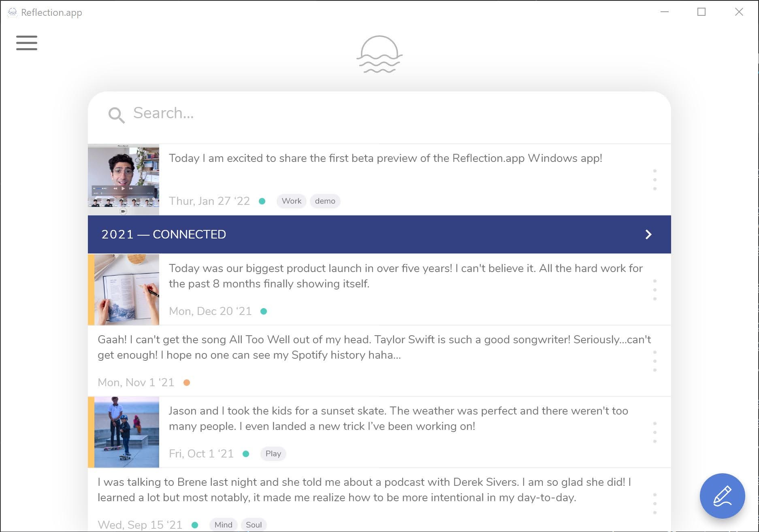The width and height of the screenshot is (759, 532).
Task: Click the magnifying glass search icon
Action: 116,115
